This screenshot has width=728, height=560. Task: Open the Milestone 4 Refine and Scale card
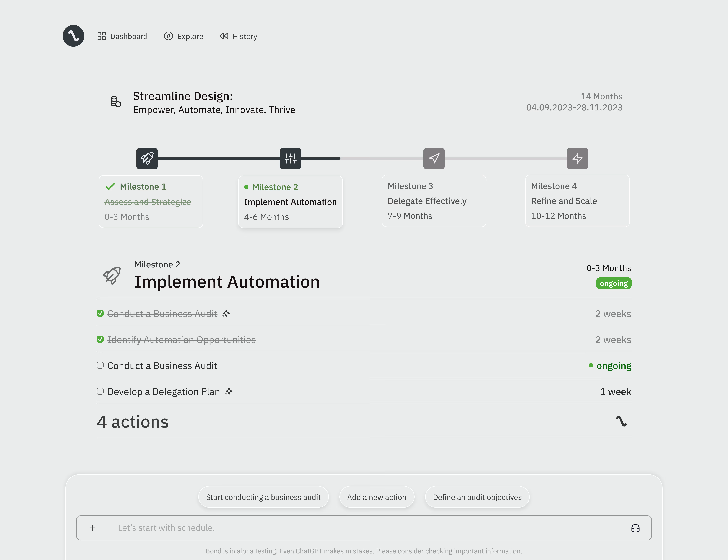[577, 201]
